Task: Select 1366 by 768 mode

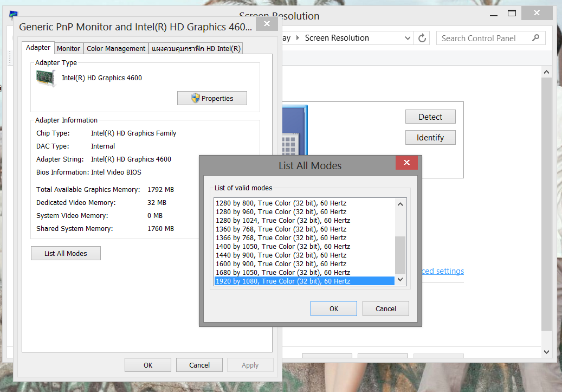Action: click(304, 238)
